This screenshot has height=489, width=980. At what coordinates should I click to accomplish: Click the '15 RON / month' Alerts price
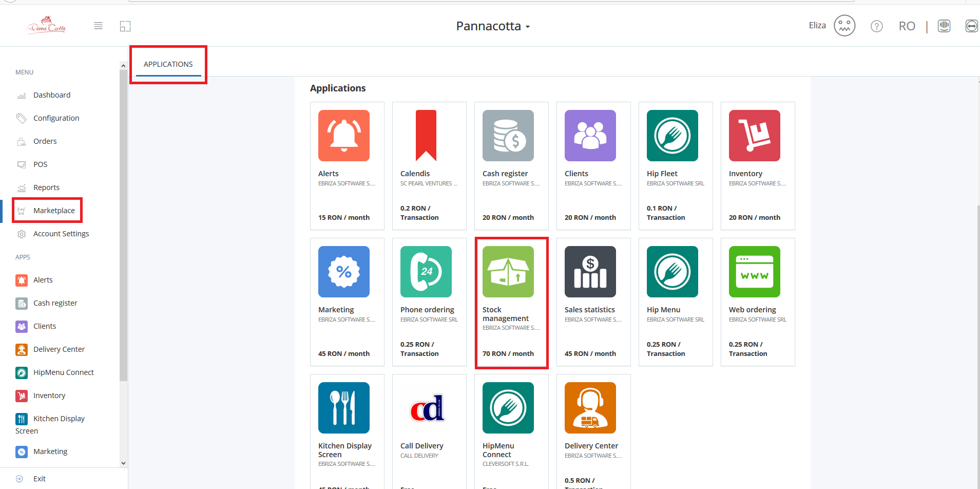(x=344, y=218)
